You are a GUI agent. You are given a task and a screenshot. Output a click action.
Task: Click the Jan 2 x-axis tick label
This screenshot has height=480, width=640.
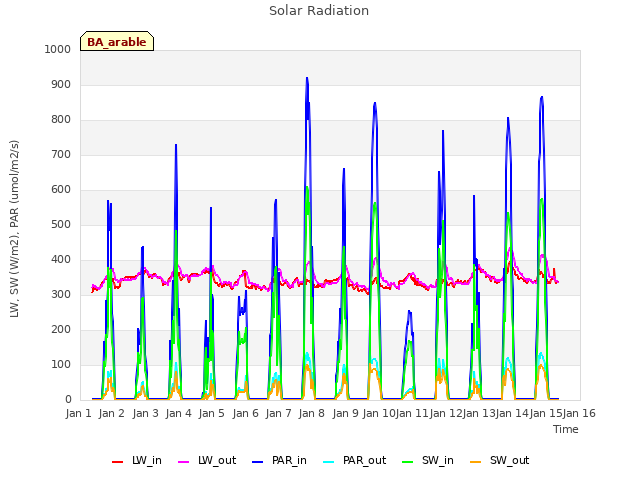[112, 413]
